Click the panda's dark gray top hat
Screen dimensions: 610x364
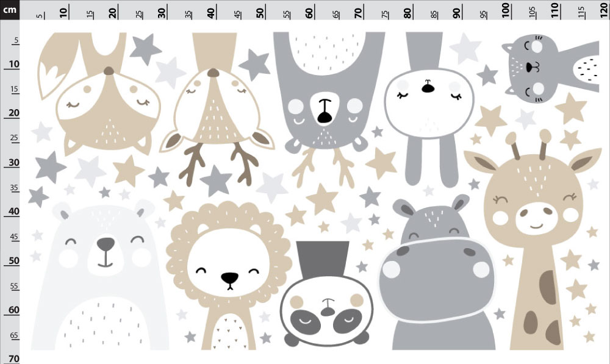(x=323, y=262)
